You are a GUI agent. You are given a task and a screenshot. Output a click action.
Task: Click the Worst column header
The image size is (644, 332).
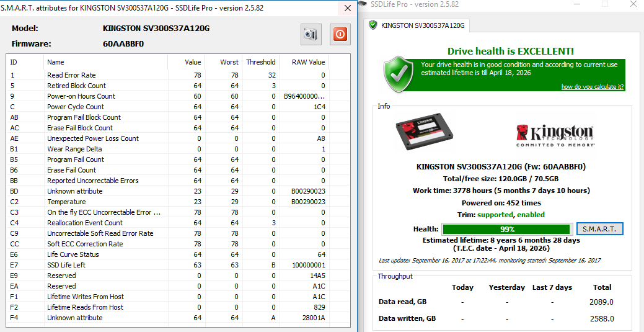(x=223, y=62)
